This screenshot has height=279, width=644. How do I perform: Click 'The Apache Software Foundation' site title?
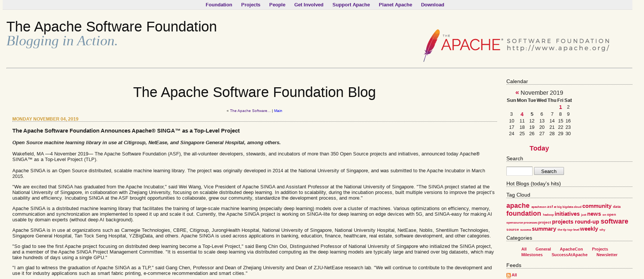111,27
